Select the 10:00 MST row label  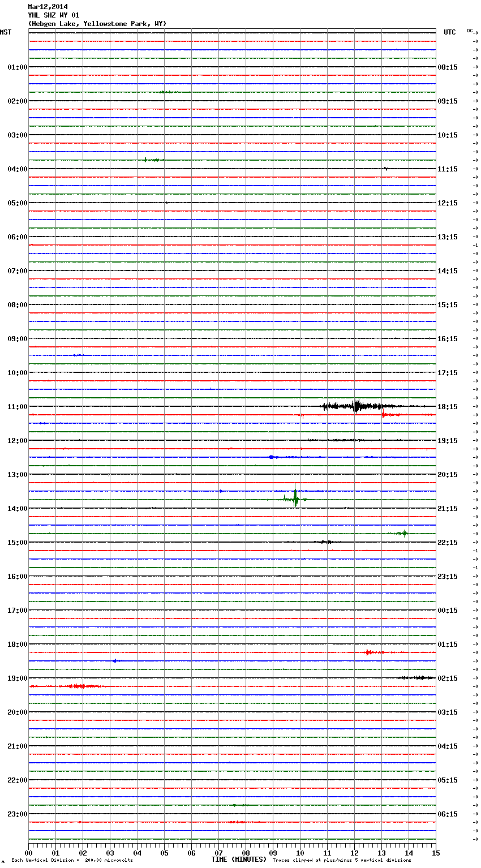(18, 373)
